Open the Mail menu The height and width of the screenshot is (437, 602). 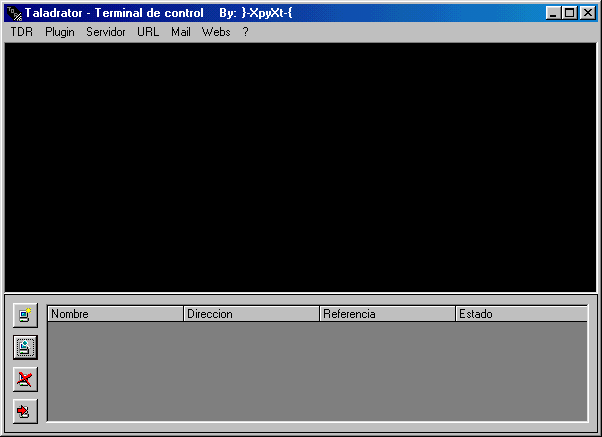180,32
